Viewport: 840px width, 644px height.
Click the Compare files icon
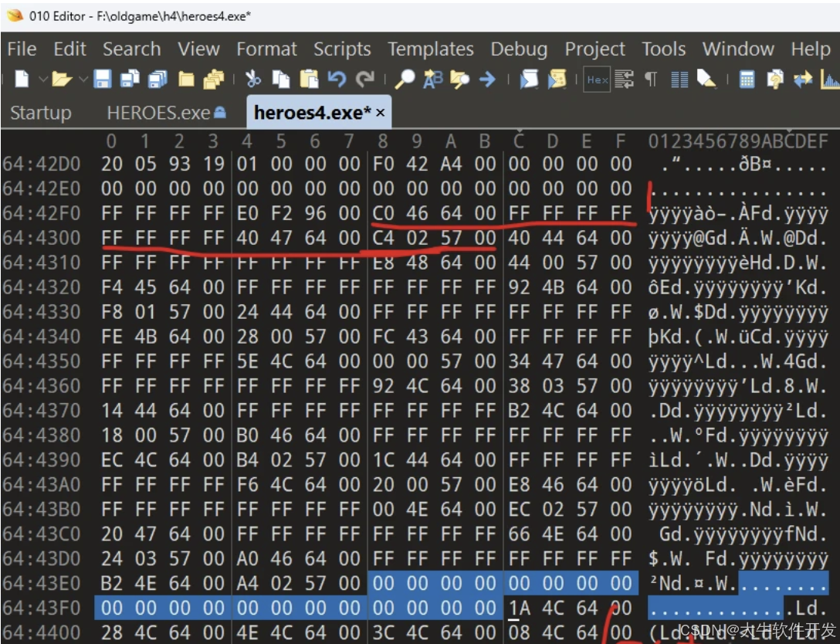(774, 80)
